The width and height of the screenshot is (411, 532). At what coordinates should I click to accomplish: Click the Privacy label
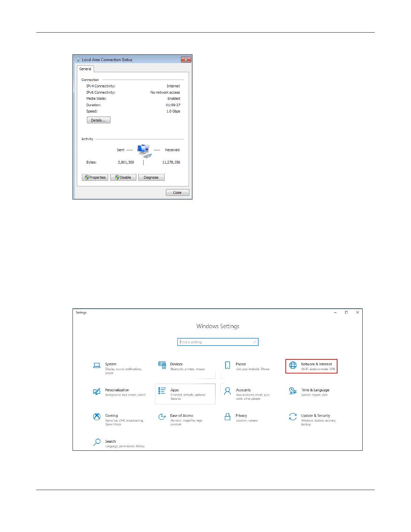coord(241,415)
